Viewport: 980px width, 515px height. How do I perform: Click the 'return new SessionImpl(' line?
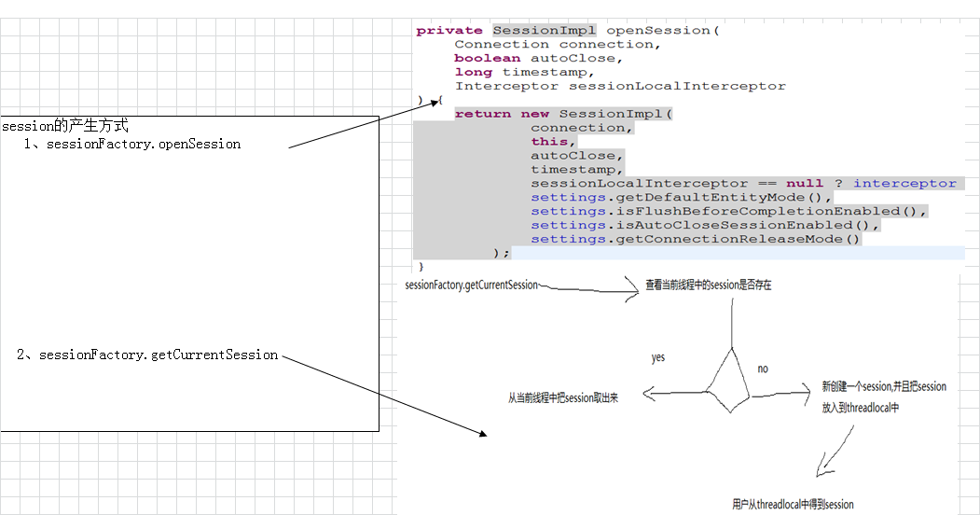[563, 114]
